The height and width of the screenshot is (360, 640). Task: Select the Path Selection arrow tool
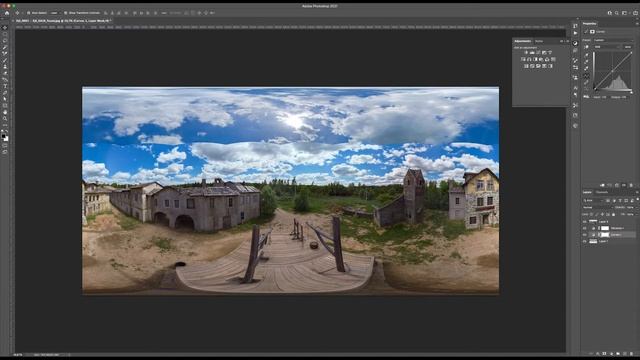point(5,99)
